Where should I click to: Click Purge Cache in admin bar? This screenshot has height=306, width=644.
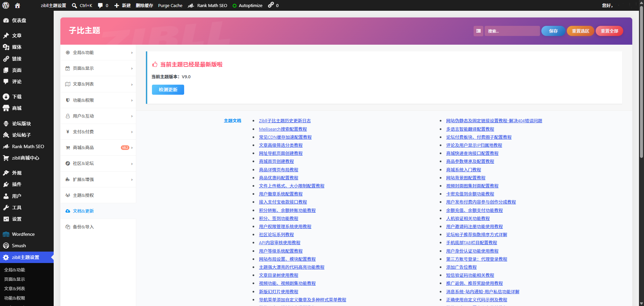click(170, 5)
